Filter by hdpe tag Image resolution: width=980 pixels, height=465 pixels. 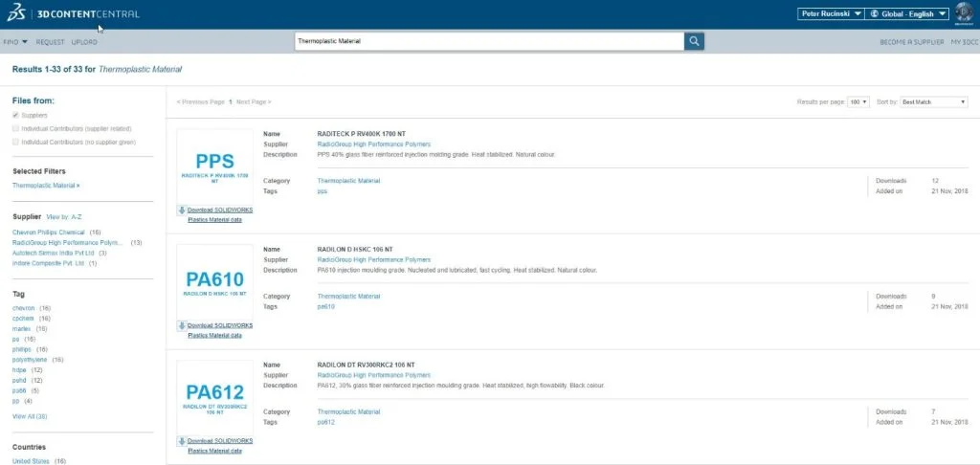pyautogui.click(x=19, y=370)
